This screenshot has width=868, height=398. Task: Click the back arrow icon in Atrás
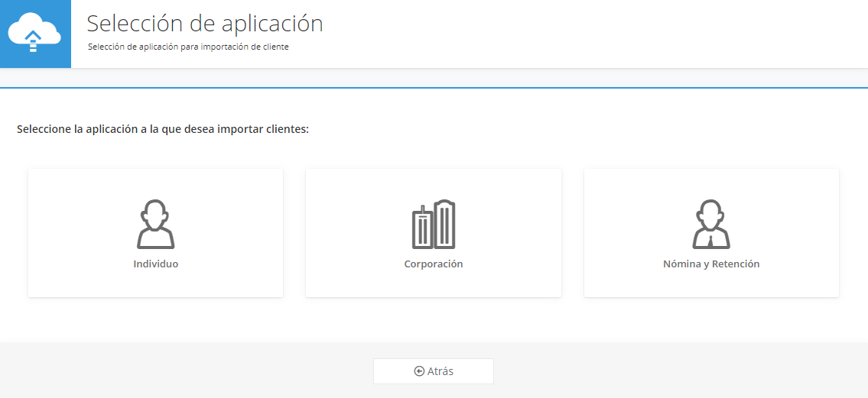(419, 371)
